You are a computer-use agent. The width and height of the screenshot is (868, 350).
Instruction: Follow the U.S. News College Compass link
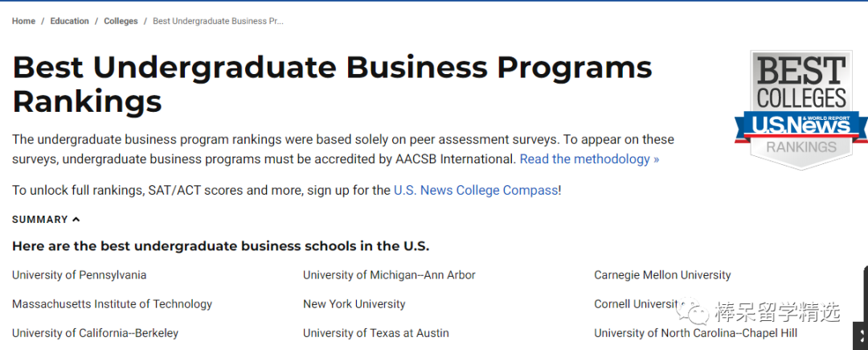(476, 191)
